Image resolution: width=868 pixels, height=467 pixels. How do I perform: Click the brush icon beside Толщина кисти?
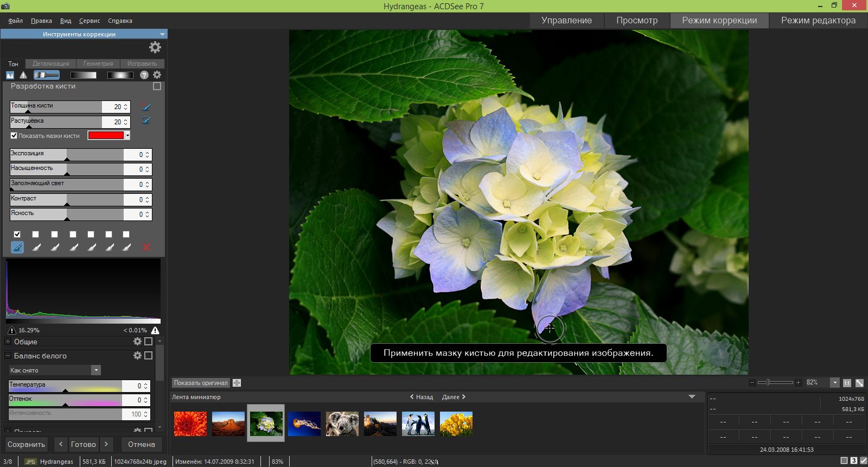click(x=145, y=106)
